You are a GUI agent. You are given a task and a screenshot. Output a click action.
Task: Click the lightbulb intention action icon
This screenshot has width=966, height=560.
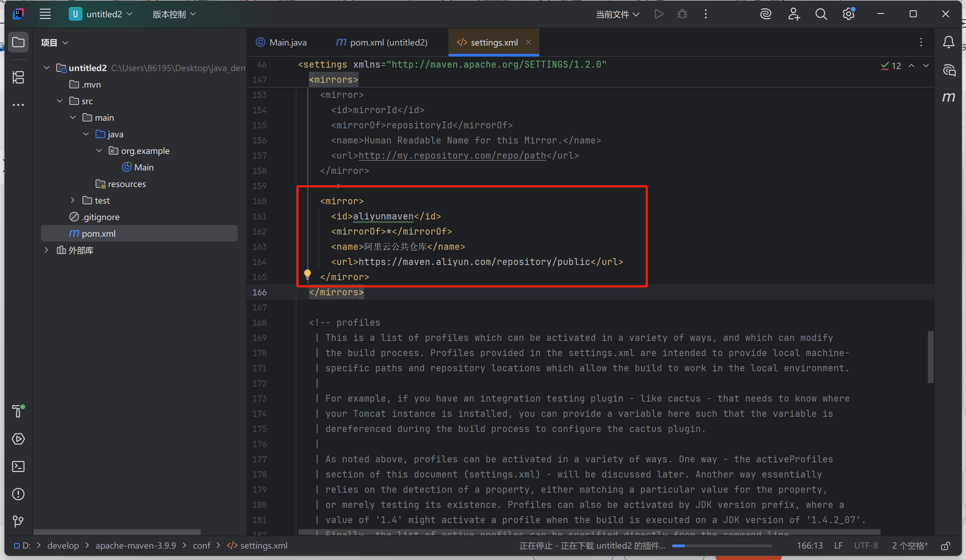coord(308,274)
